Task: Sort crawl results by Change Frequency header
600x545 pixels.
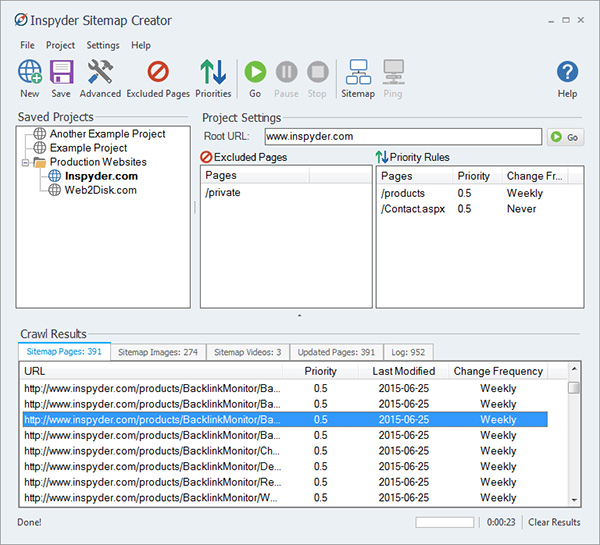Action: click(498, 371)
